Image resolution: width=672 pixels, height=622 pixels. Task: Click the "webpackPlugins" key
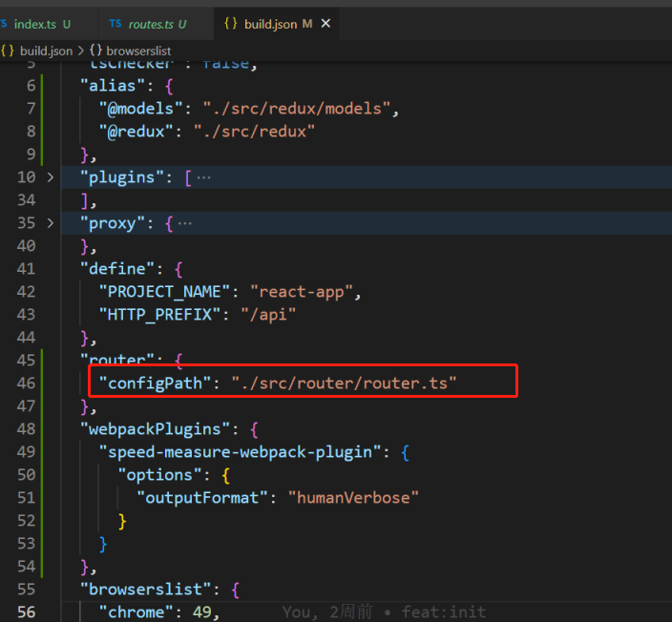[x=156, y=429]
